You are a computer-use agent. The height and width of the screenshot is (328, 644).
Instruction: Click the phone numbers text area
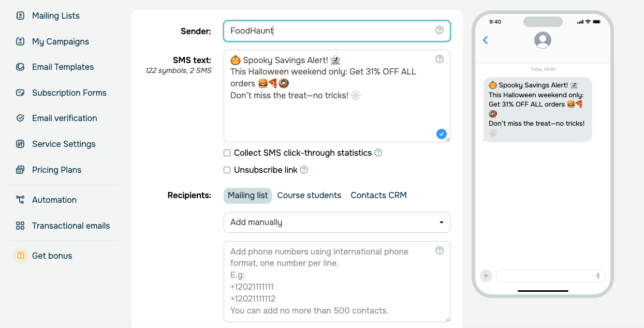pos(331,290)
